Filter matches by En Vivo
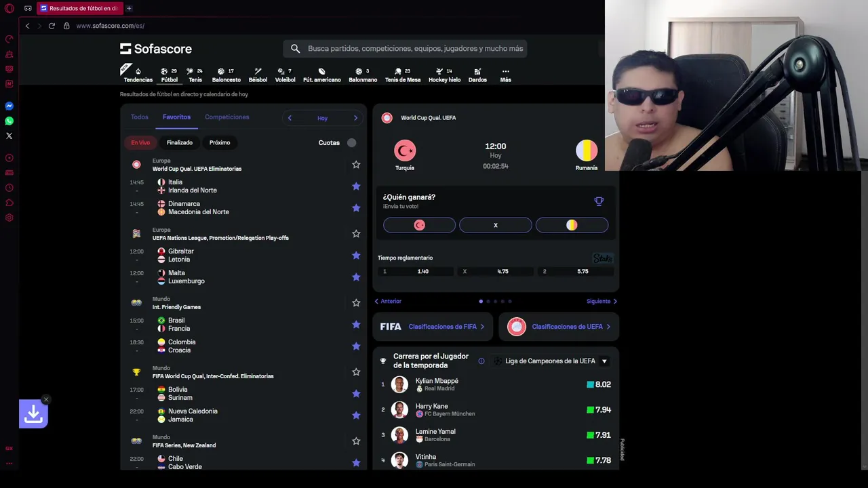868x488 pixels. (x=140, y=142)
